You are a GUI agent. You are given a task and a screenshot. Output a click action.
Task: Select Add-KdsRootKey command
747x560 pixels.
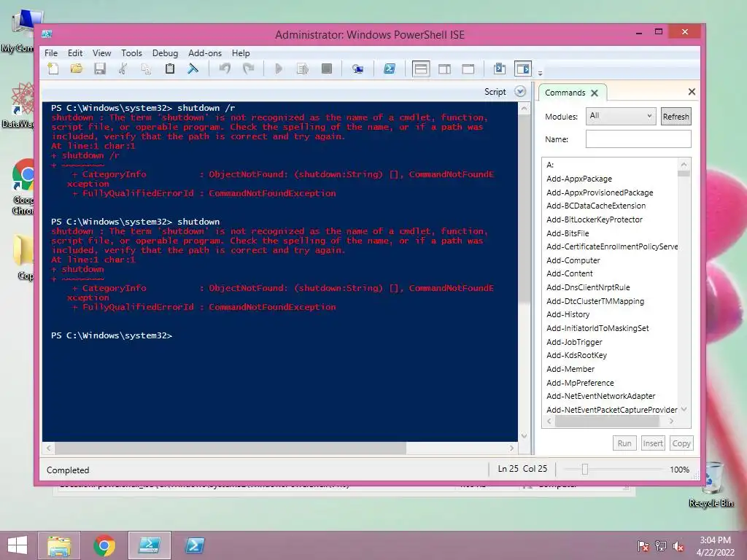(x=577, y=355)
